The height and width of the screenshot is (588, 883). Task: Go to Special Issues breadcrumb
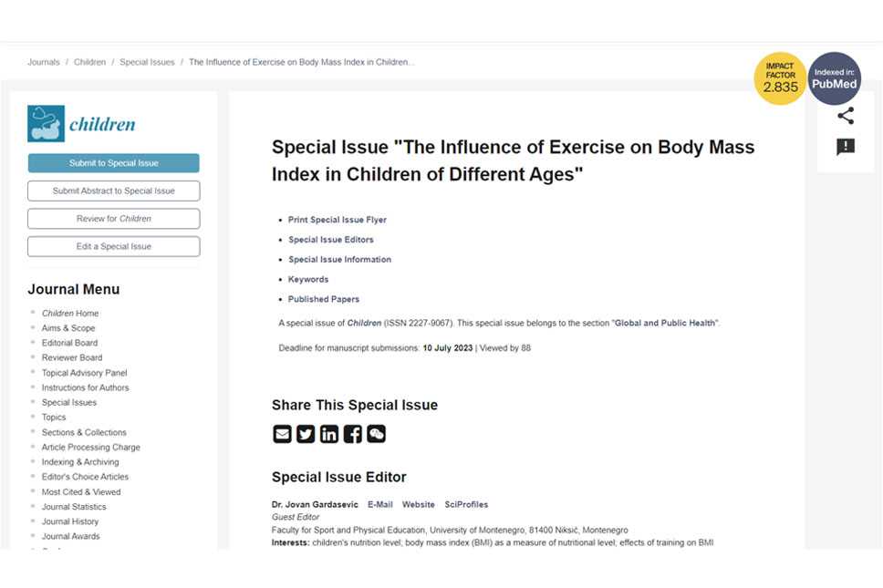point(147,63)
